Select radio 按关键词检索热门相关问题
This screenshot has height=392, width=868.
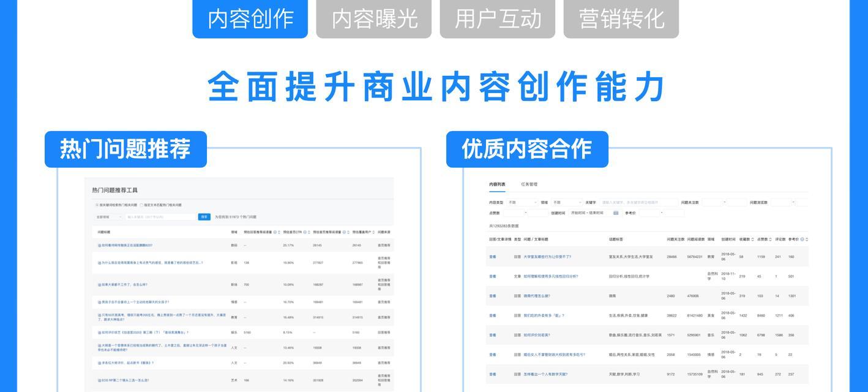[x=97, y=205]
